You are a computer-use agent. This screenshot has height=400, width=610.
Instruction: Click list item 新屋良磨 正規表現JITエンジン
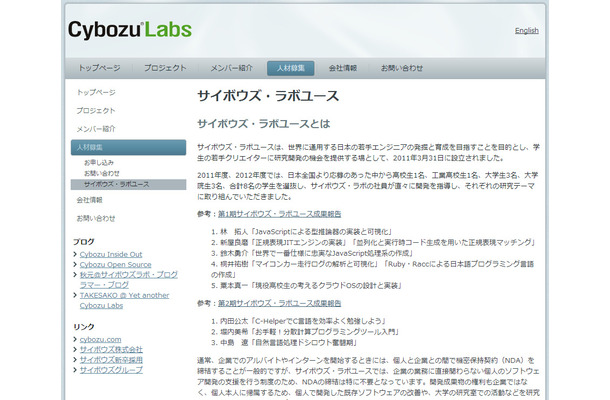[x=373, y=242]
